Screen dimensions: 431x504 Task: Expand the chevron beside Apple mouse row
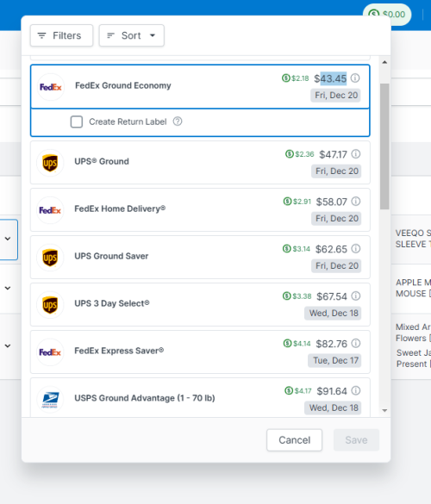[x=8, y=288]
